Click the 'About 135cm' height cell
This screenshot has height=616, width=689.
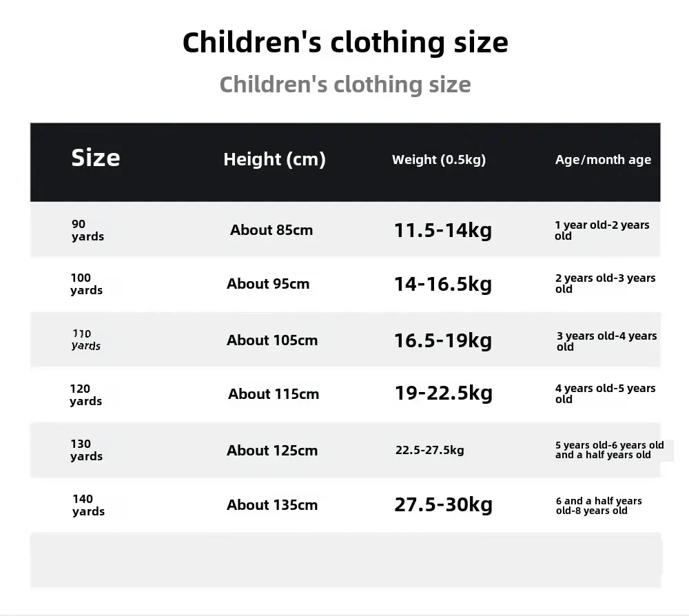pyautogui.click(x=272, y=505)
